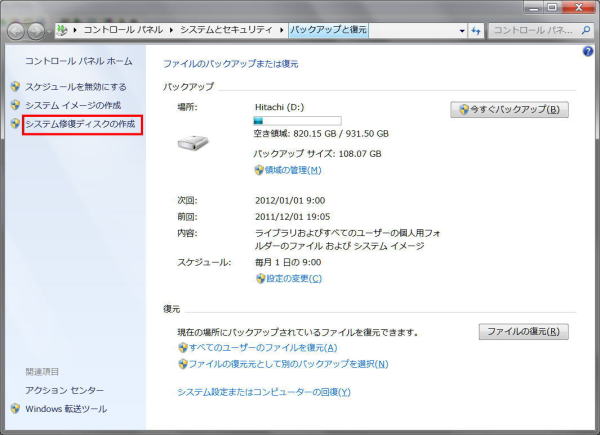The height and width of the screenshot is (435, 600).
Task: Click すべてのユーザーのファイルを復元(A) link
Action: 263,347
